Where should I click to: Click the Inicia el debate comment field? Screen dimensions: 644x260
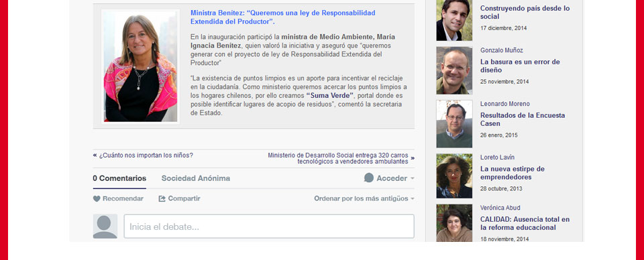[269, 226]
